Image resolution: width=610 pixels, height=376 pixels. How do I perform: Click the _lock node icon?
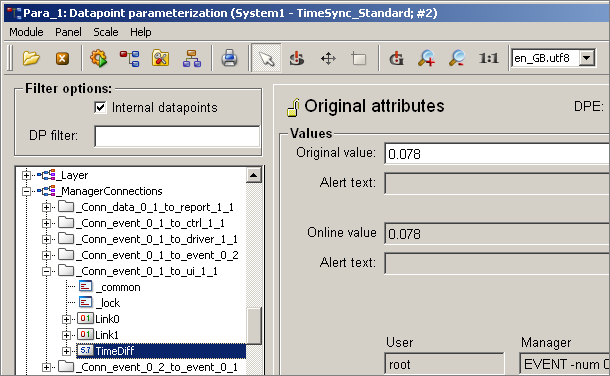coord(86,302)
